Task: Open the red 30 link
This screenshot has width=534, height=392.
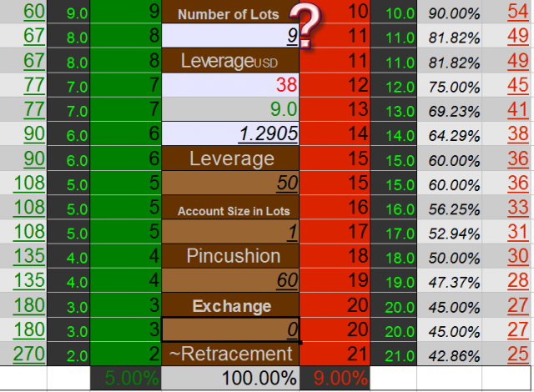Action: tap(518, 256)
